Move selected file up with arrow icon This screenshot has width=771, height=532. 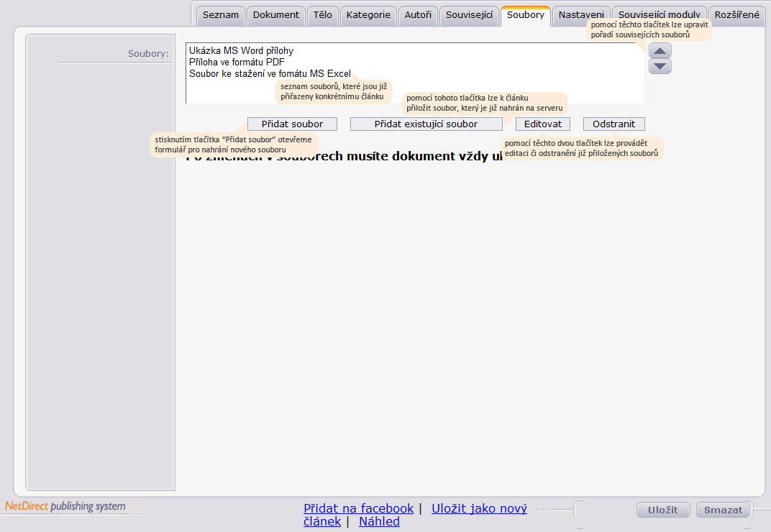click(660, 50)
